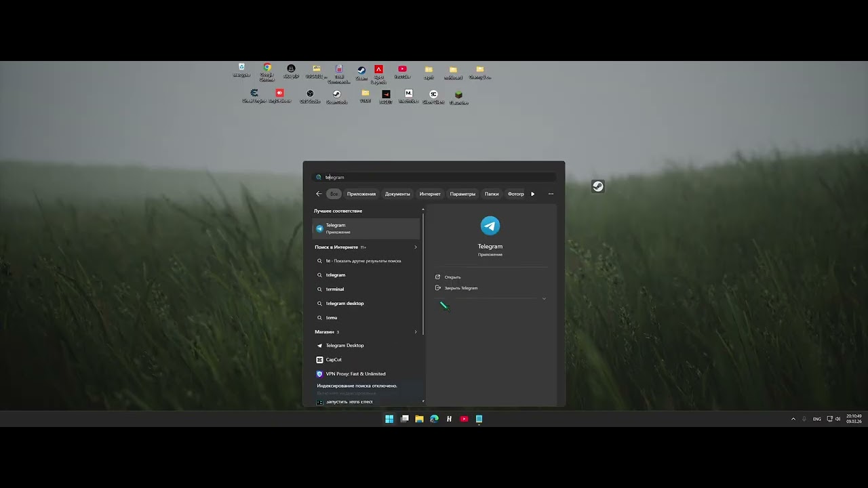Image resolution: width=868 pixels, height=488 pixels.
Task: Open File Explorer from the taskbar
Action: pos(419,419)
